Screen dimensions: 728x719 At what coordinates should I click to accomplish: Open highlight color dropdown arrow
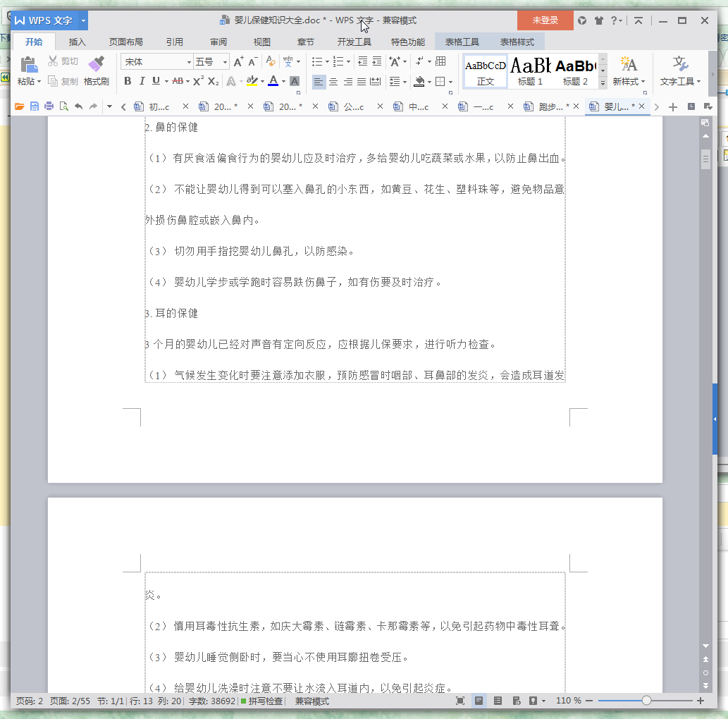click(x=262, y=81)
